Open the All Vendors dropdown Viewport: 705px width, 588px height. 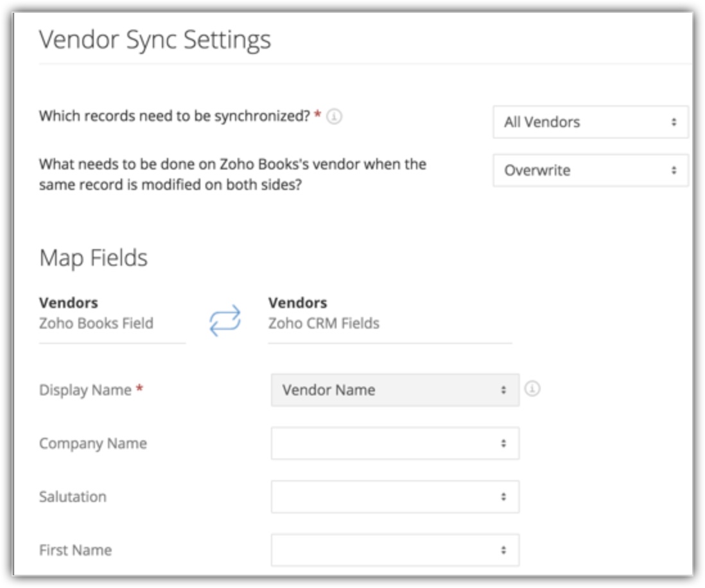(590, 122)
